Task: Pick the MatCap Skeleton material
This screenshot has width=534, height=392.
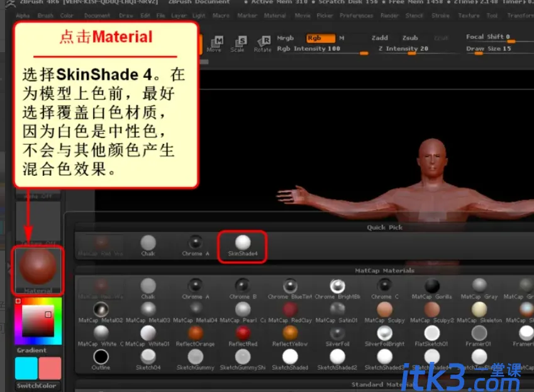Action: coord(479,312)
